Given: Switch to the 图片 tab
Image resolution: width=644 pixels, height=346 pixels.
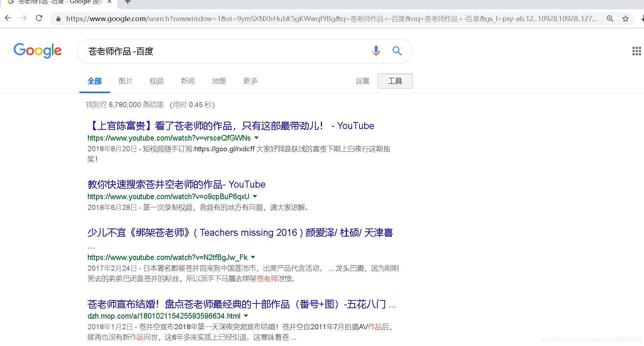Looking at the screenshot, I should click(x=126, y=81).
